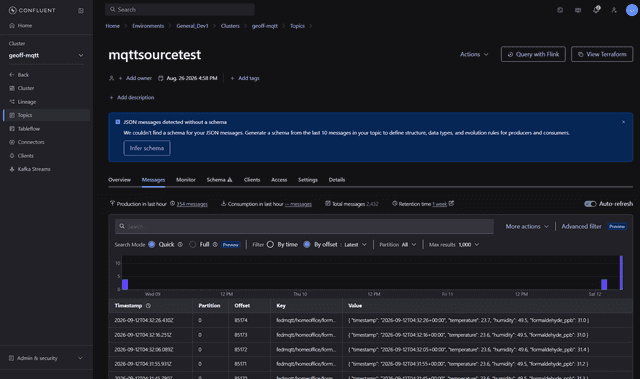Click geoff-mqtt breadcrumb link

click(264, 26)
